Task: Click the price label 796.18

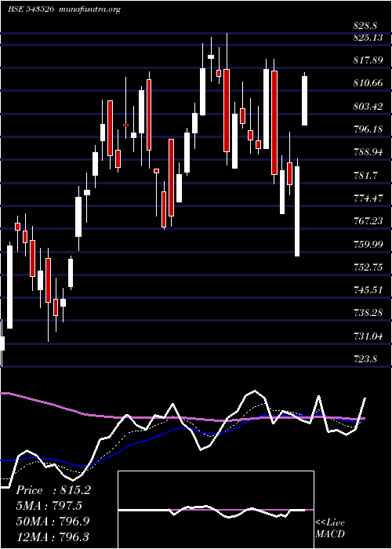Action: (368, 129)
